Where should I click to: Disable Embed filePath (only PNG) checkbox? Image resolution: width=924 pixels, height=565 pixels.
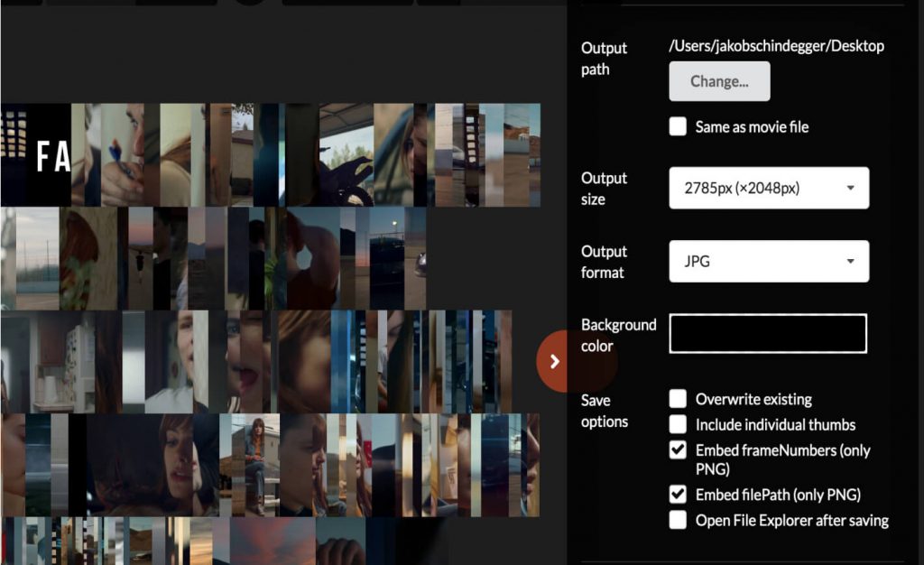click(x=678, y=495)
